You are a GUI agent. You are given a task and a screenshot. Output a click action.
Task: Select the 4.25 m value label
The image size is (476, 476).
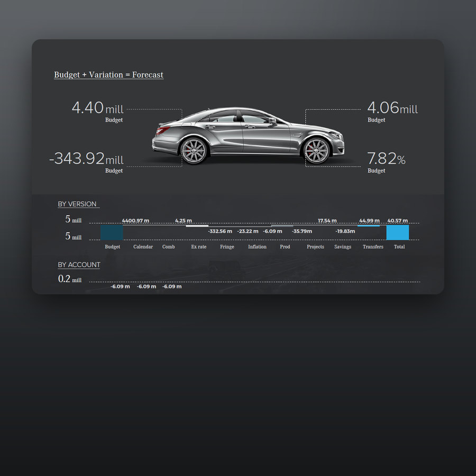pyautogui.click(x=184, y=221)
